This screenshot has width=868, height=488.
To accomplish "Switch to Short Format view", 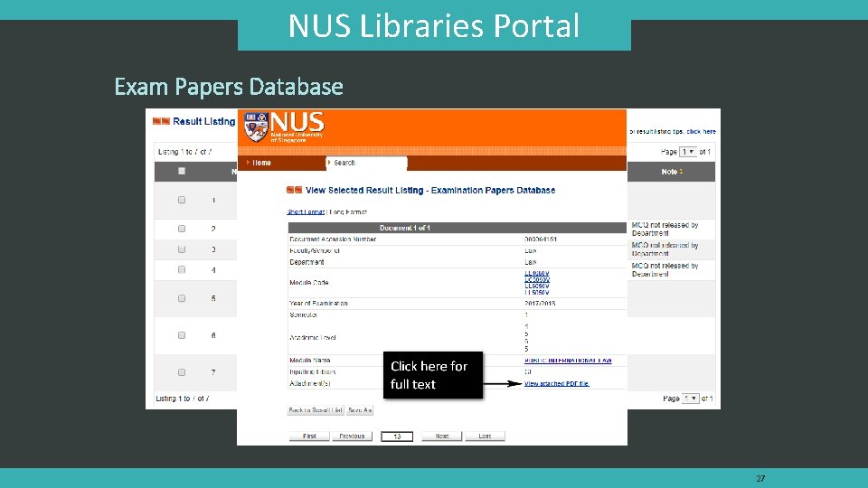I will pos(306,211).
